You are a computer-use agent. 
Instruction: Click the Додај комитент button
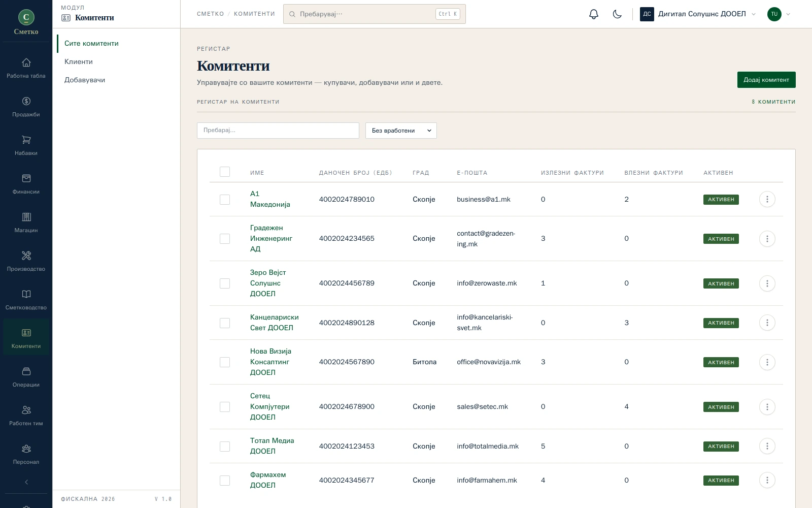point(766,80)
